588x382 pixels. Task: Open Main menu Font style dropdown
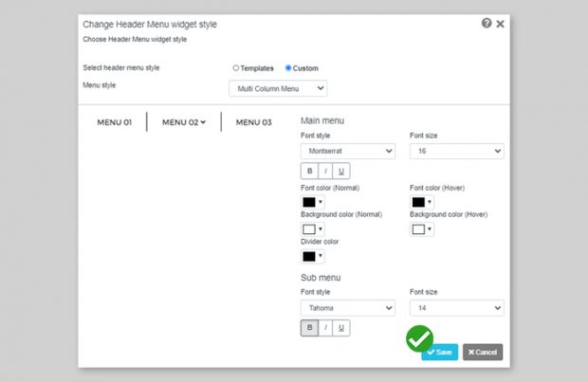coord(347,151)
